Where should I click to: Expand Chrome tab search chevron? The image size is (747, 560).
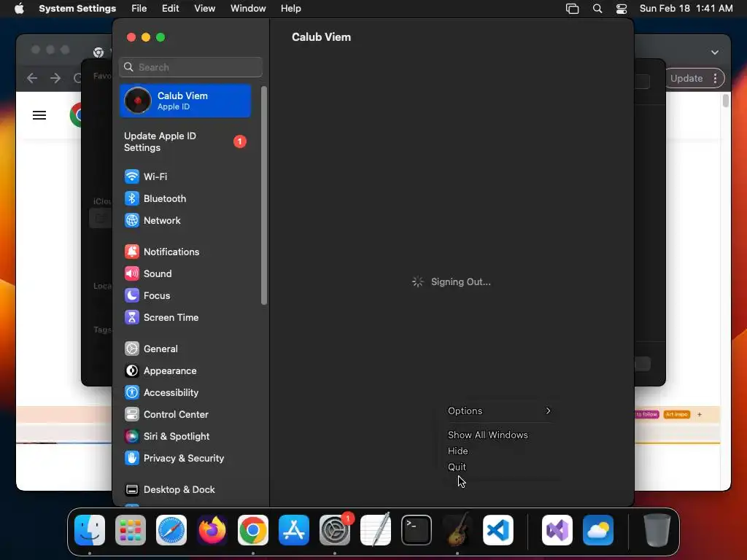pos(715,52)
